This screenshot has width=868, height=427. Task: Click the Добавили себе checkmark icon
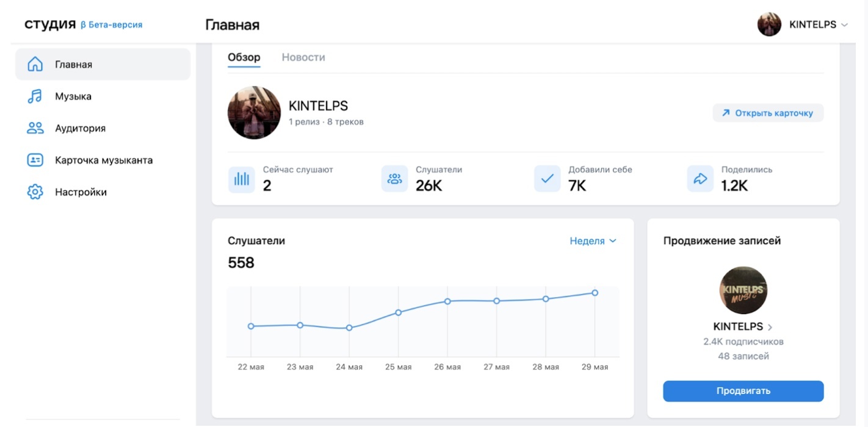(547, 179)
